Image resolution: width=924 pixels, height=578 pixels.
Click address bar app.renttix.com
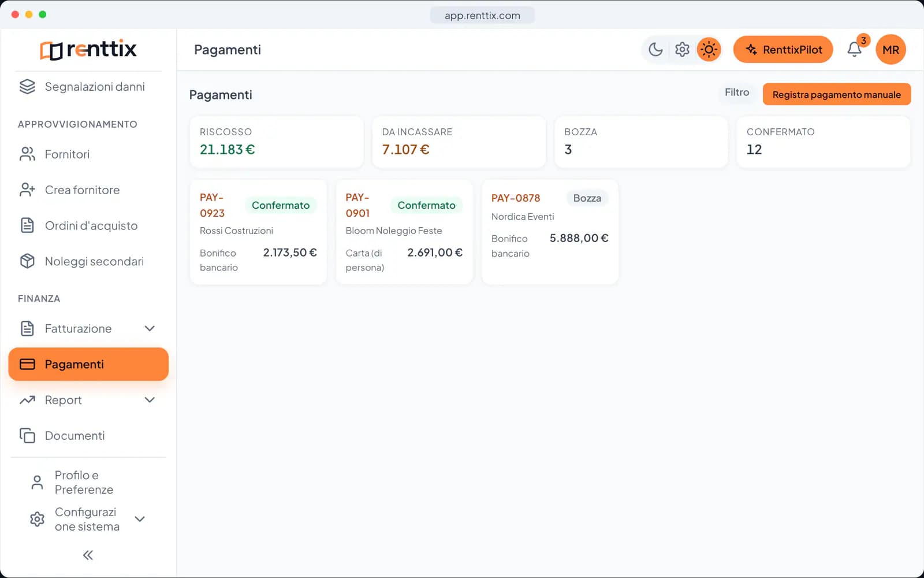click(482, 16)
